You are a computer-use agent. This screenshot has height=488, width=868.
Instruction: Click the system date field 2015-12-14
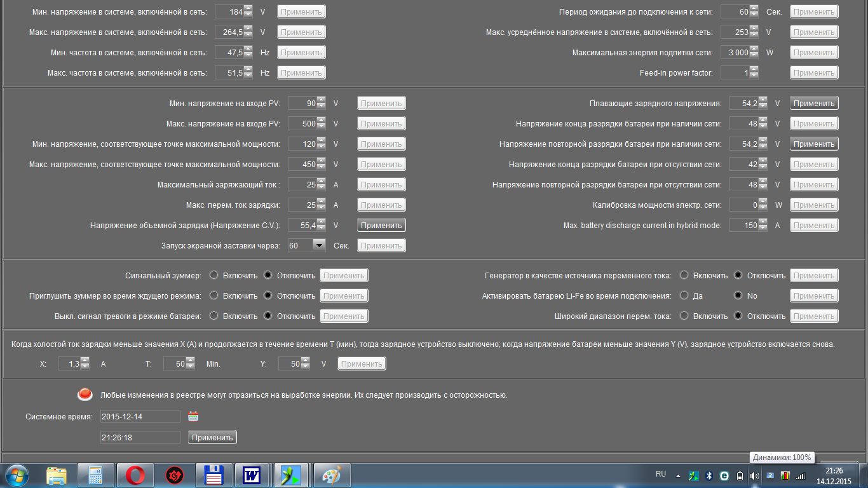point(140,416)
